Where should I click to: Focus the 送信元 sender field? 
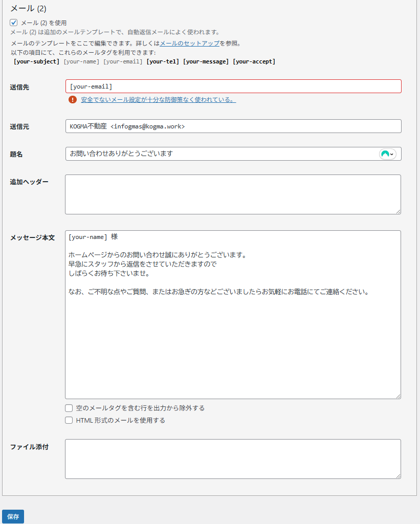click(x=233, y=126)
